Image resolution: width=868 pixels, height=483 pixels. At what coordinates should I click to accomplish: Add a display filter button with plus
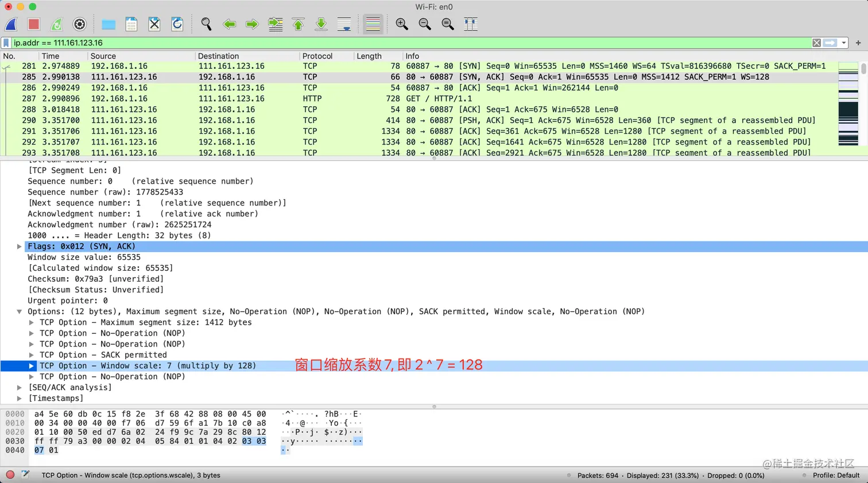858,43
